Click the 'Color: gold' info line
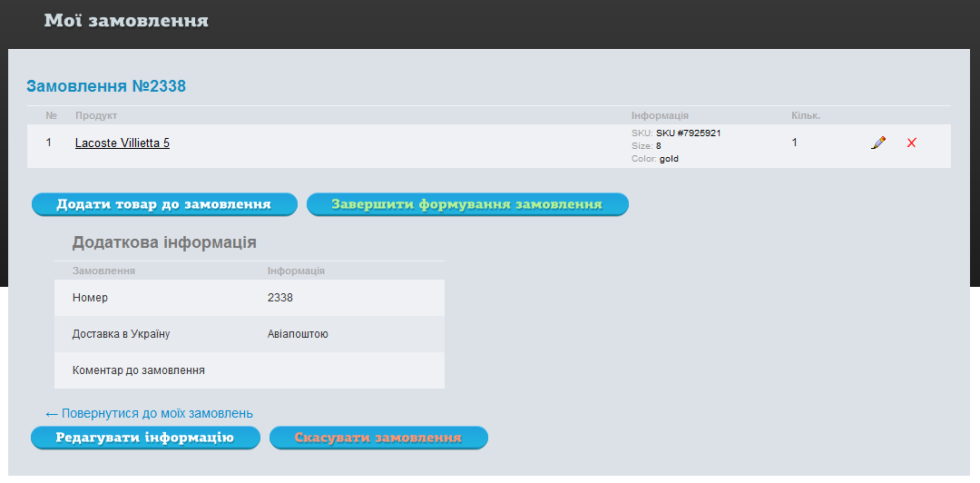 [655, 159]
